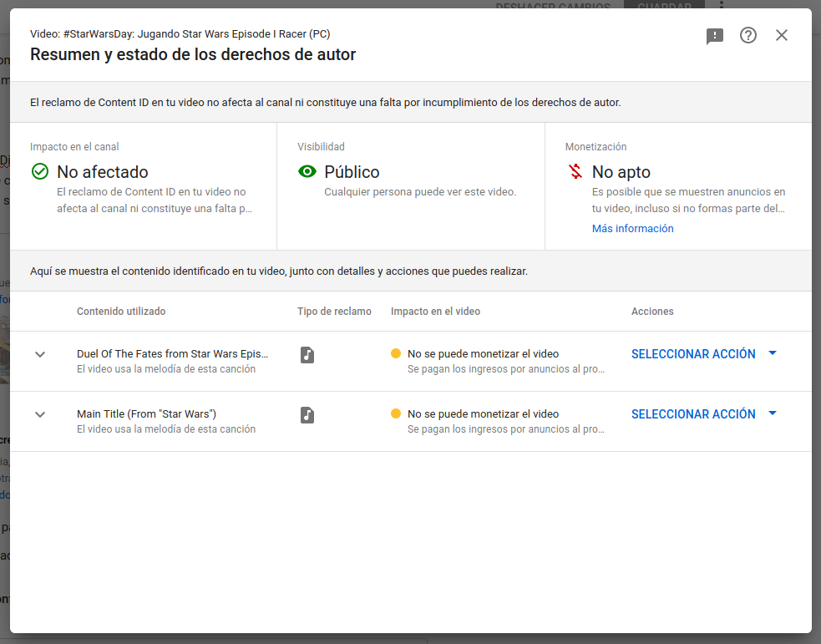Click the eye icon beside Público

click(x=307, y=171)
